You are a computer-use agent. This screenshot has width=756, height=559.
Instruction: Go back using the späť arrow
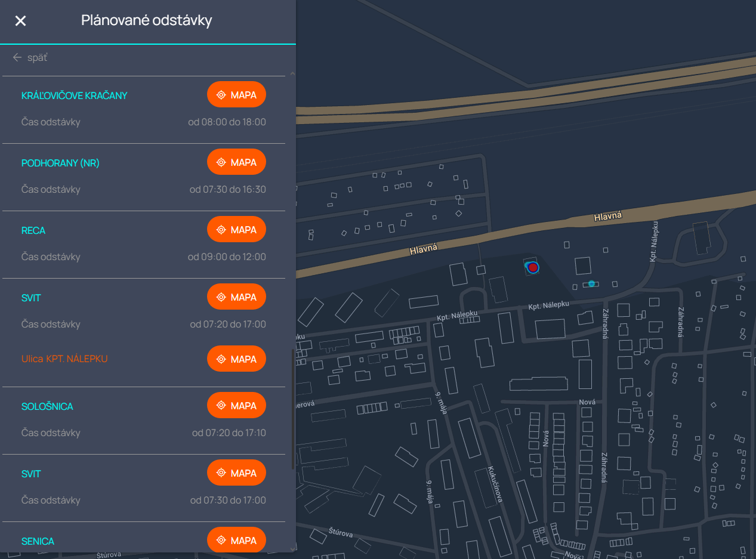[x=17, y=58]
